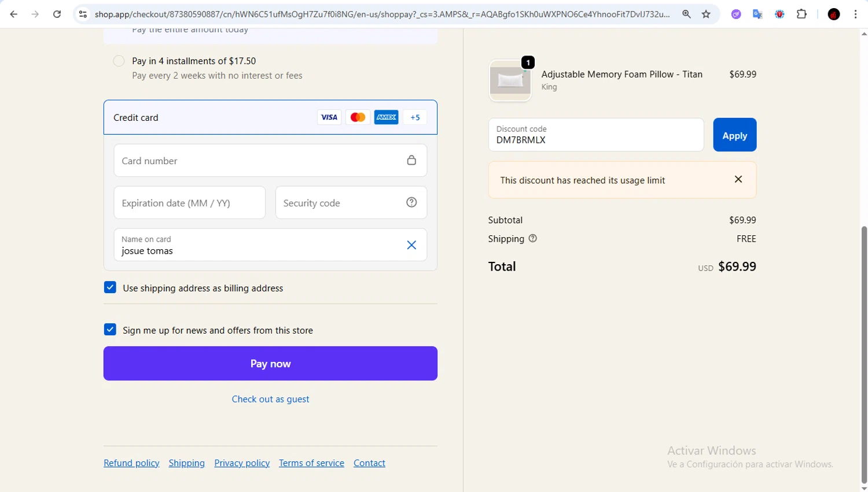Click the lock icon in Card number field

[411, 160]
